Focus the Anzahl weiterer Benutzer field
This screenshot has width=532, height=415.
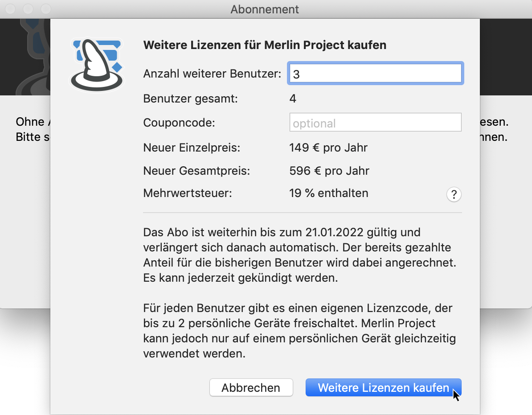375,73
